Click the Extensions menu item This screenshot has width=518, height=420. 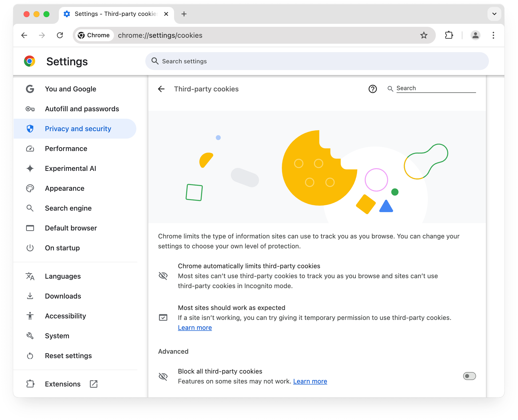pyautogui.click(x=62, y=384)
